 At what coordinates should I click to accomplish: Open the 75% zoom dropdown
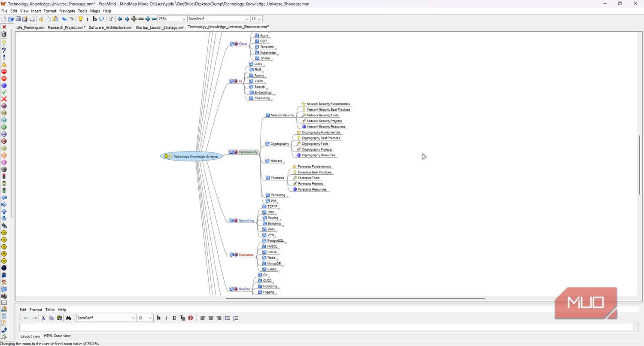point(184,19)
